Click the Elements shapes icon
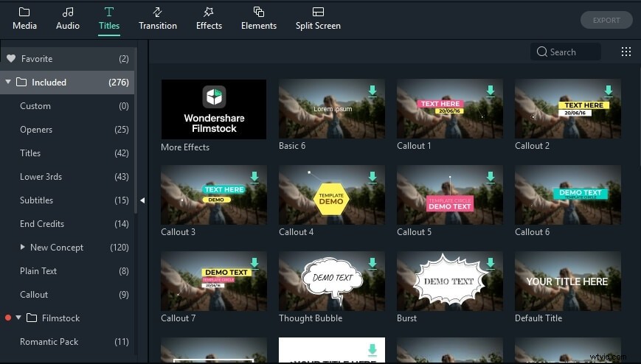The width and height of the screenshot is (641, 364). tap(259, 12)
